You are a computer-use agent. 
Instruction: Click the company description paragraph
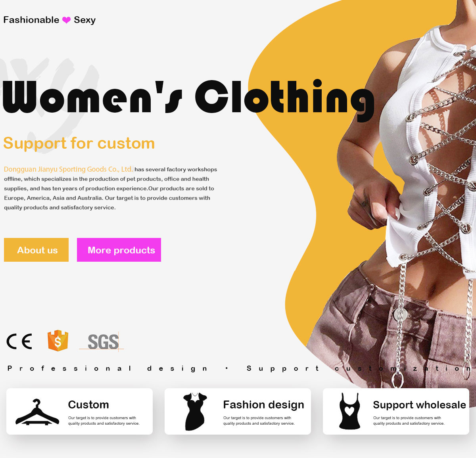coord(111,188)
